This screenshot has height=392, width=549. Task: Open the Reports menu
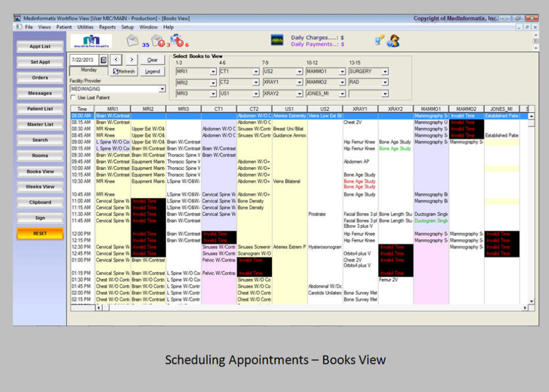[x=107, y=27]
